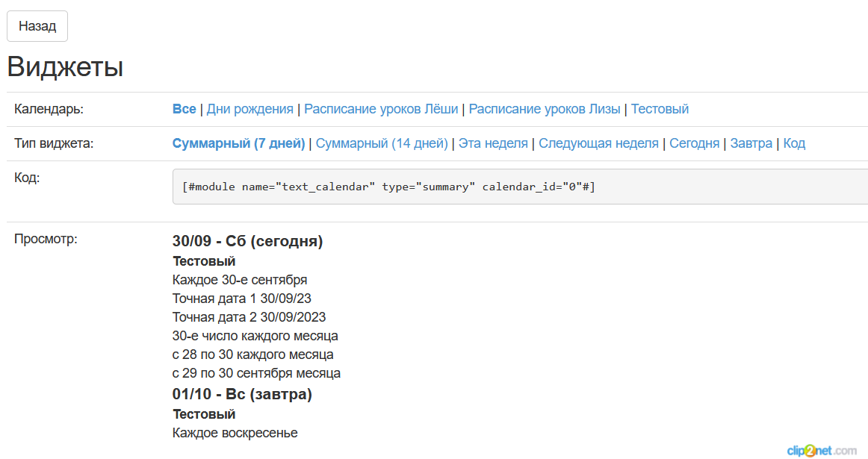Switch widget type to Сегодня
Image resolution: width=868 pixels, height=459 pixels.
tap(694, 143)
